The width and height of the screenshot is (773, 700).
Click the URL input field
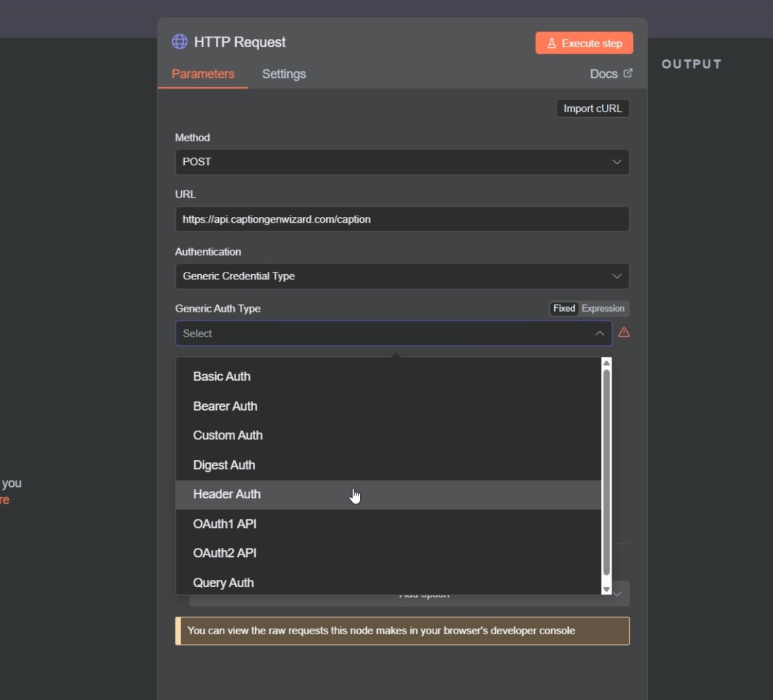(401, 219)
